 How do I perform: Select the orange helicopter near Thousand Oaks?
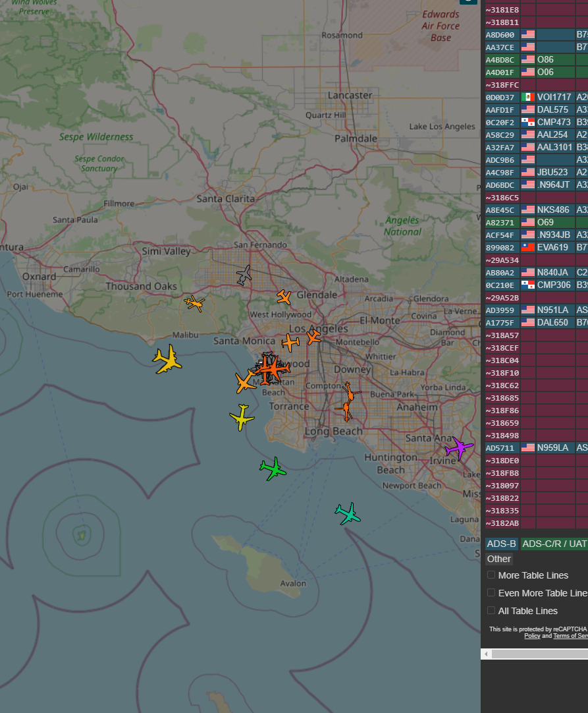(194, 303)
